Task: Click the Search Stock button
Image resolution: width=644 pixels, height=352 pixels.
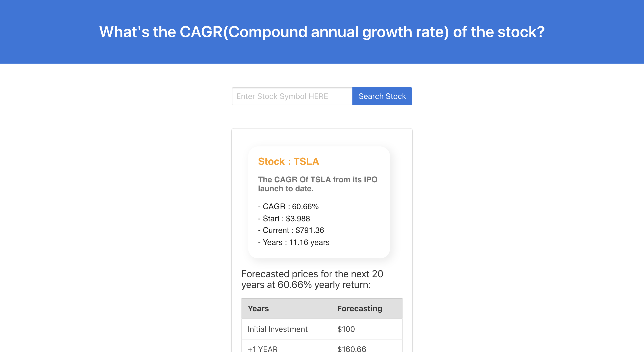Action: (x=382, y=96)
